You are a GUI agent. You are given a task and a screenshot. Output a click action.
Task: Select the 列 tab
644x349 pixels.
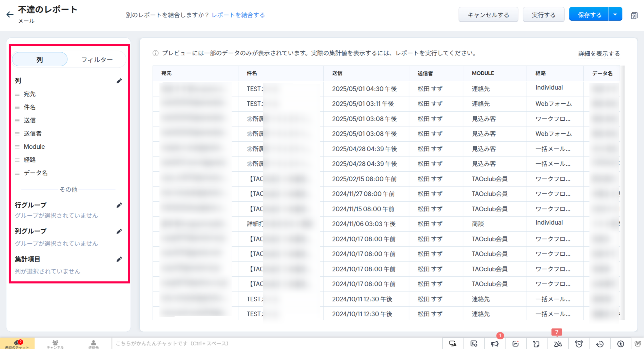pyautogui.click(x=40, y=60)
